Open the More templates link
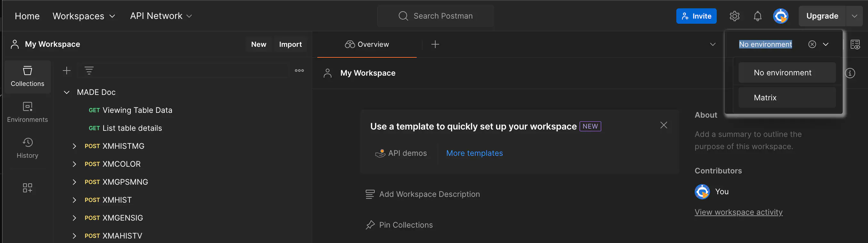The height and width of the screenshot is (243, 868). coord(474,153)
